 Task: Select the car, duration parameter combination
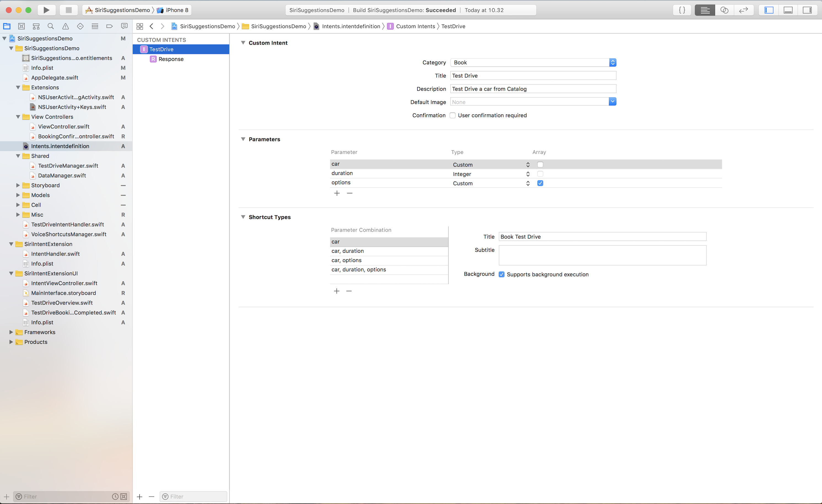(x=348, y=251)
